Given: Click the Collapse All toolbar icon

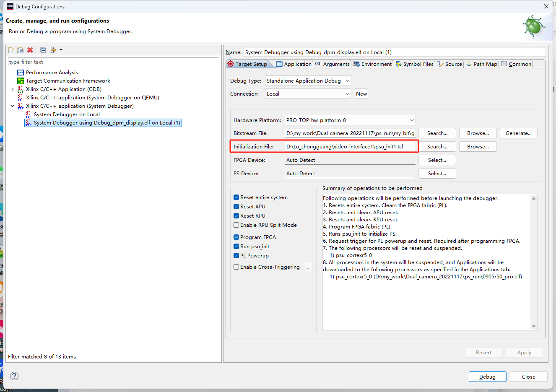Looking at the screenshot, I should (x=43, y=50).
